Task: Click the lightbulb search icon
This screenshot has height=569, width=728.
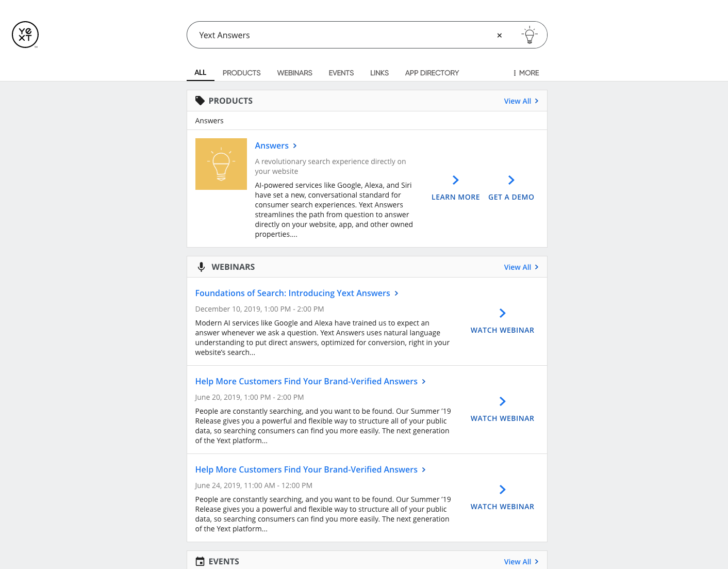Action: pyautogui.click(x=530, y=35)
